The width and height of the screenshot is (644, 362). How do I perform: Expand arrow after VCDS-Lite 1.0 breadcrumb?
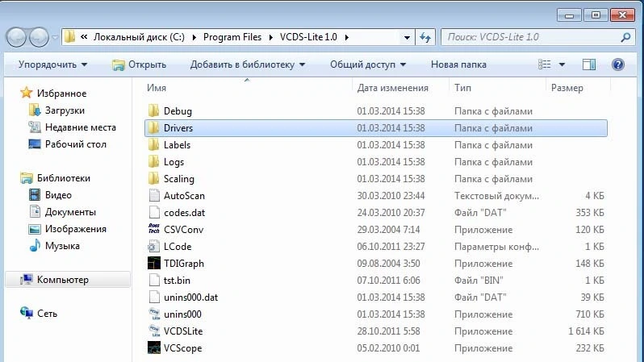point(347,37)
